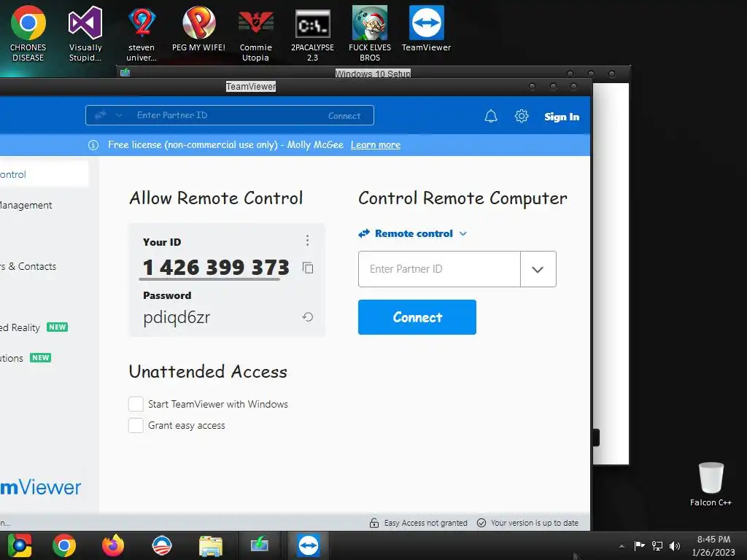
Task: Click the Firefox icon in the taskbar
Action: [113, 545]
